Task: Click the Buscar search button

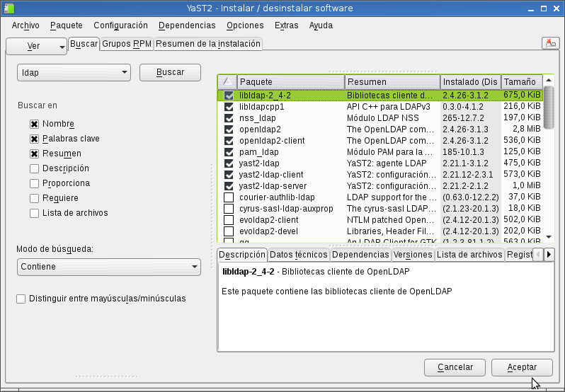Action: point(170,72)
